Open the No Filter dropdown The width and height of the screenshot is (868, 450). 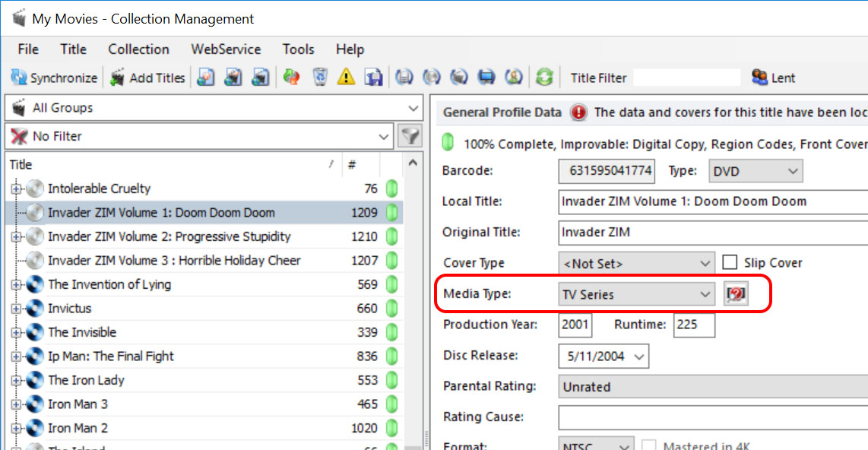199,136
